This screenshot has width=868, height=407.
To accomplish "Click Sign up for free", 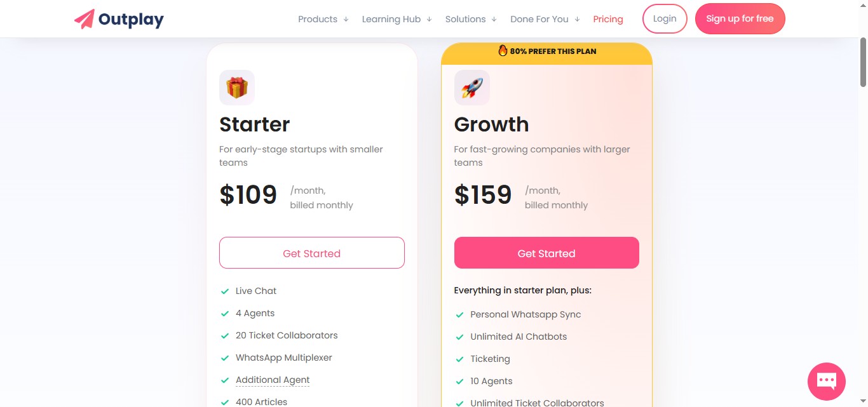I will [740, 18].
